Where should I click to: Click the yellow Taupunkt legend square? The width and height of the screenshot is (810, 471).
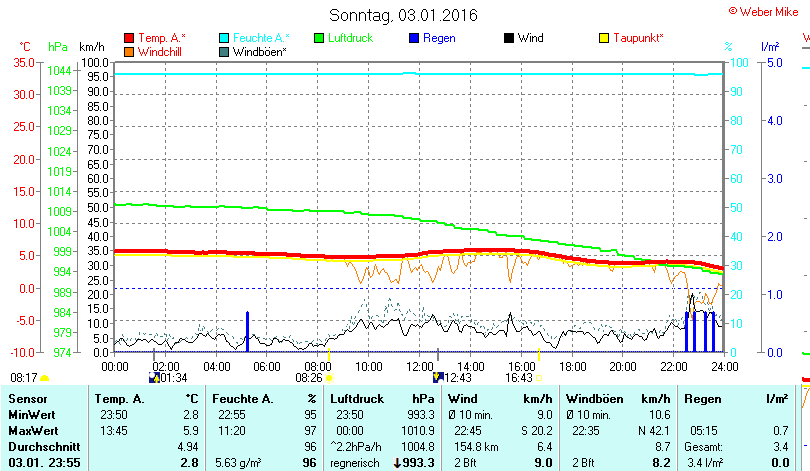pyautogui.click(x=604, y=38)
